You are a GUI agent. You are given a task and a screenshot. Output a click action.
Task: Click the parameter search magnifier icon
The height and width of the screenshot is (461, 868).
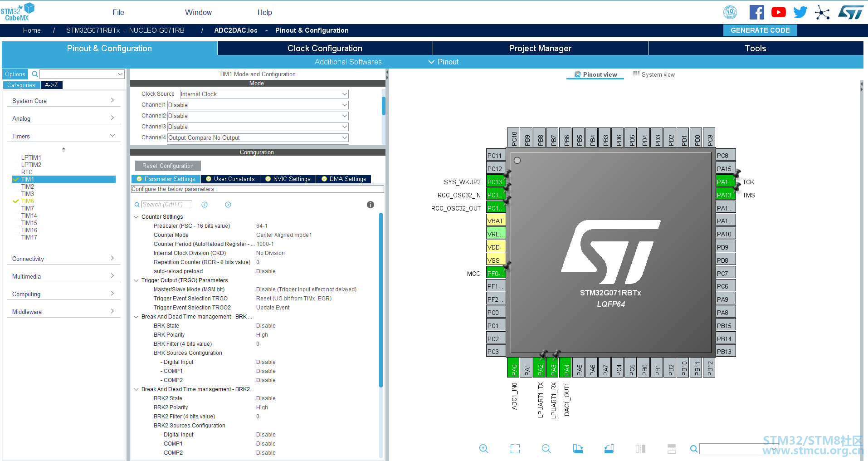[137, 205]
